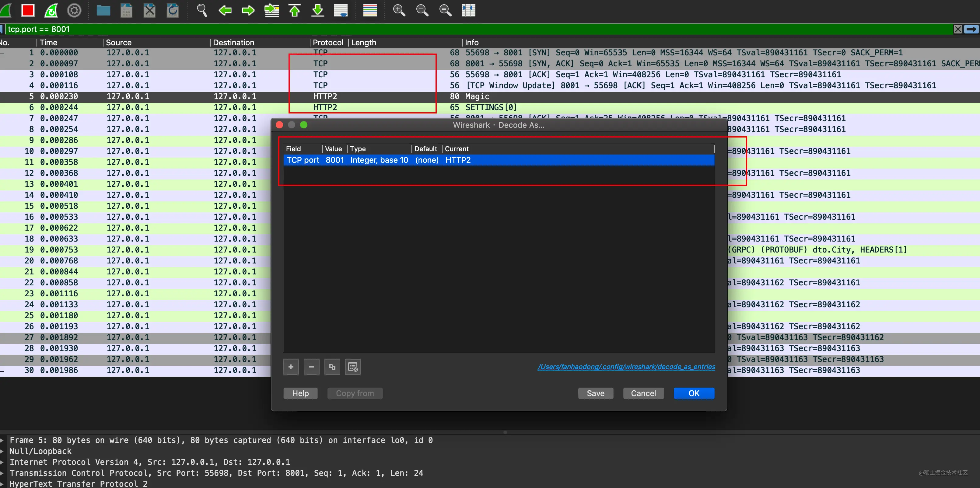Image resolution: width=980 pixels, height=488 pixels.
Task: Jump to the first packet
Action: (x=295, y=10)
